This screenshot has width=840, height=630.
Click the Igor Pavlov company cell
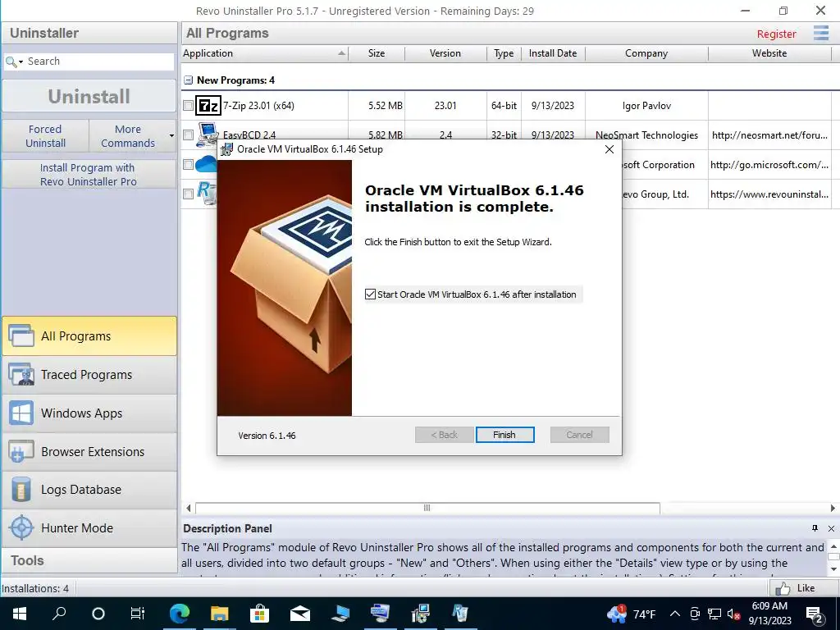click(646, 106)
